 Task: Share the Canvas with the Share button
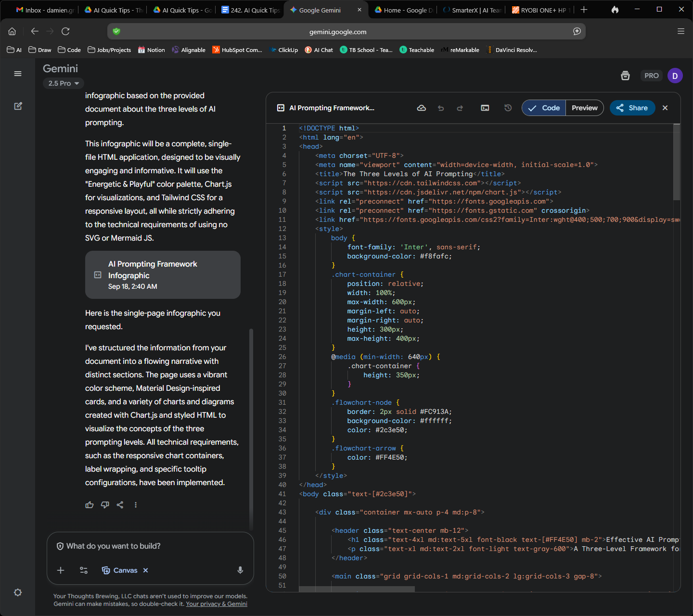tap(632, 108)
